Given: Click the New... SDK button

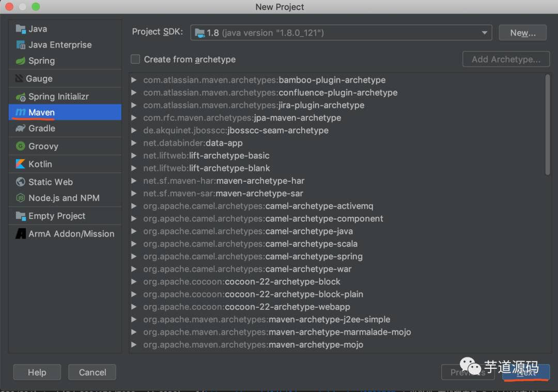Looking at the screenshot, I should (x=522, y=33).
